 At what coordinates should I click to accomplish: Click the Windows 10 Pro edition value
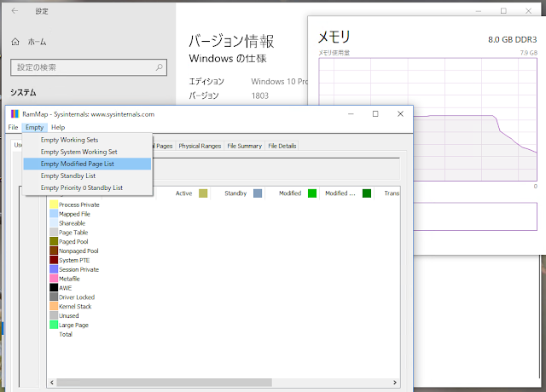[x=280, y=82]
